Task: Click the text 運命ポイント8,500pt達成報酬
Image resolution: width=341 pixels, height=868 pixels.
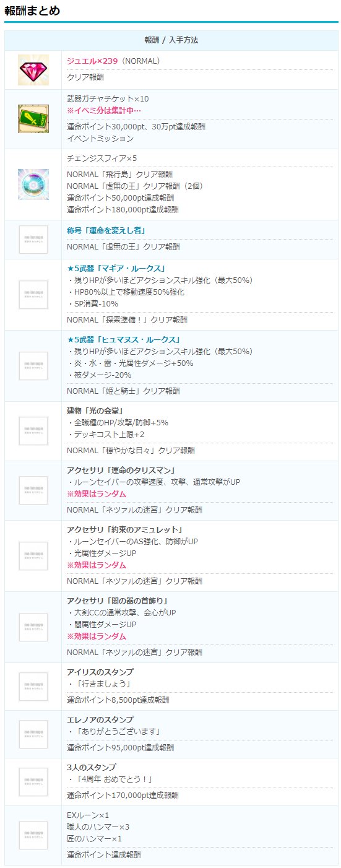Action: [x=118, y=700]
